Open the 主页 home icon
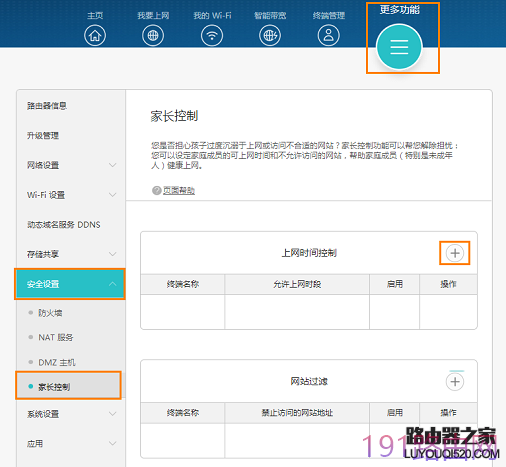Image resolution: width=506 pixels, height=467 pixels. click(x=95, y=35)
